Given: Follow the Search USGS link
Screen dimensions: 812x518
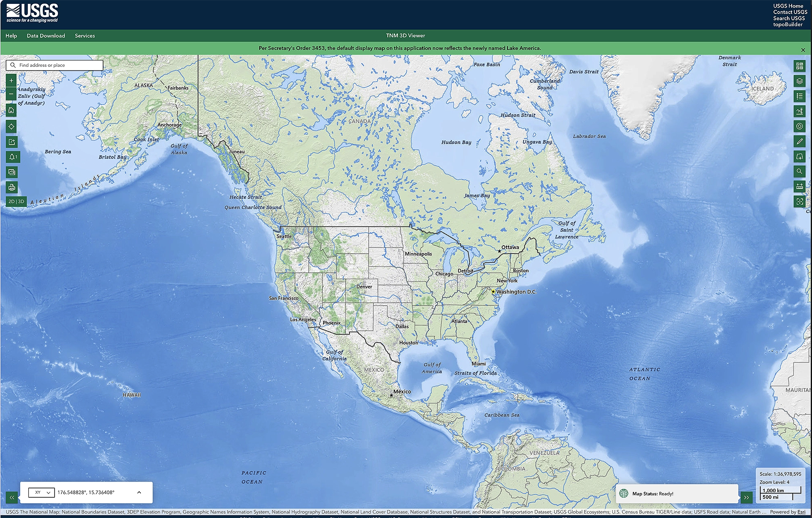Looking at the screenshot, I should click(789, 18).
